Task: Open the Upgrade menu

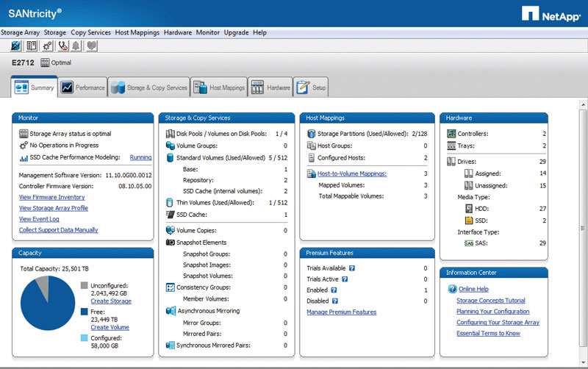Action: [236, 33]
